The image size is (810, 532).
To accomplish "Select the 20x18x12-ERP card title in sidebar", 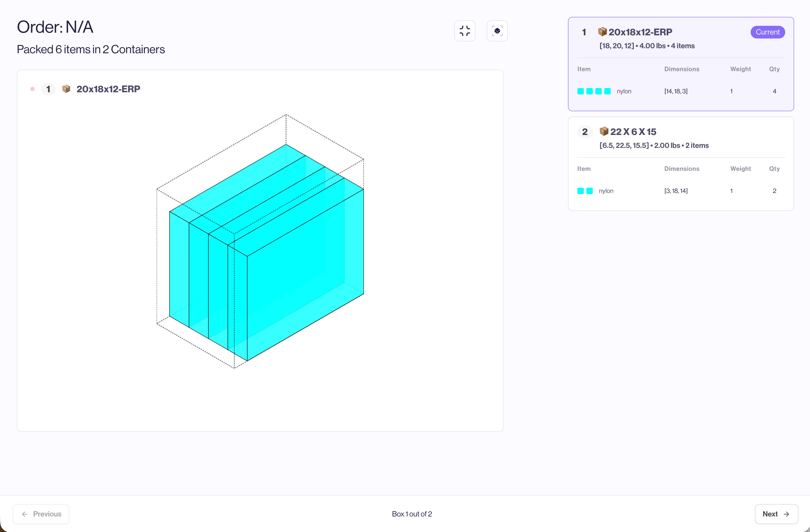I will coord(640,32).
